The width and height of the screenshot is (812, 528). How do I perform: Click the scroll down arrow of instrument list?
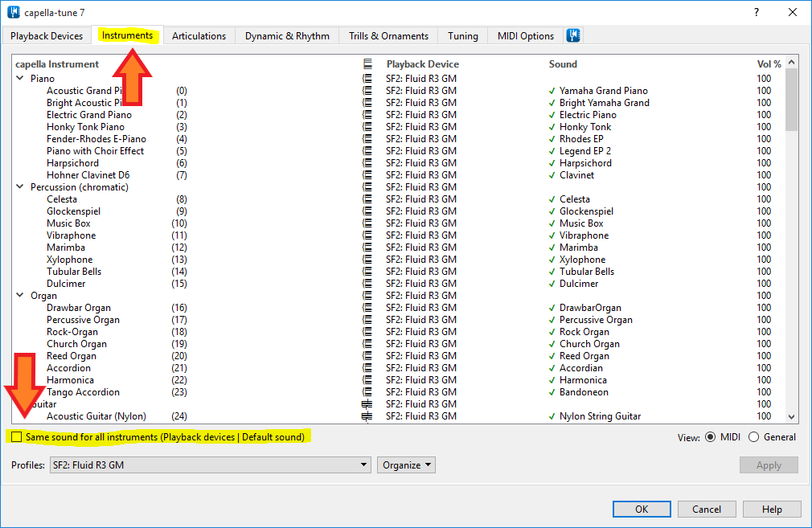pyautogui.click(x=791, y=417)
